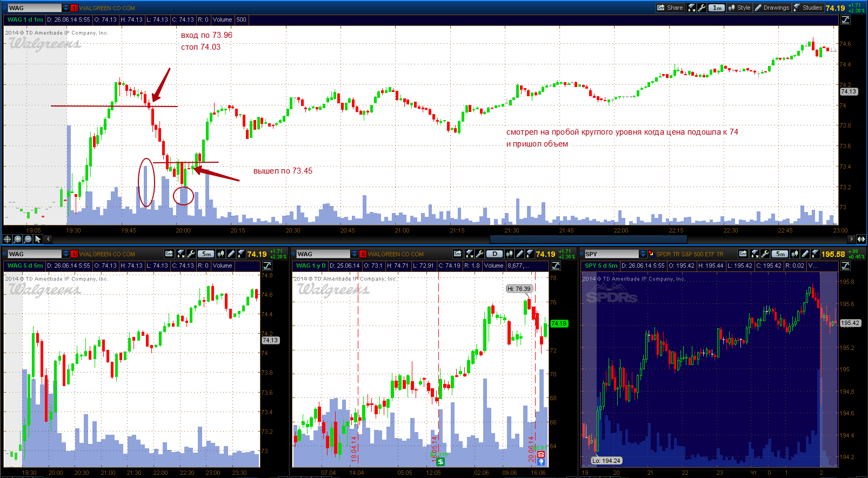
Task: Zoom out with the magnifier minus icon
Action: (28, 239)
